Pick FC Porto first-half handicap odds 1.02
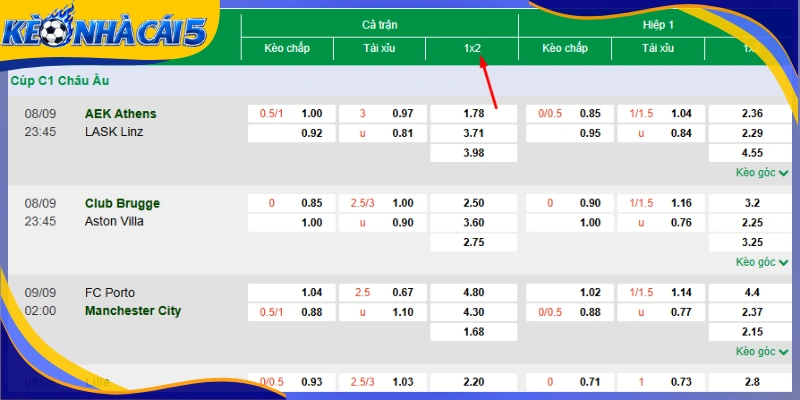The height and width of the screenshot is (400, 800). (x=570, y=292)
